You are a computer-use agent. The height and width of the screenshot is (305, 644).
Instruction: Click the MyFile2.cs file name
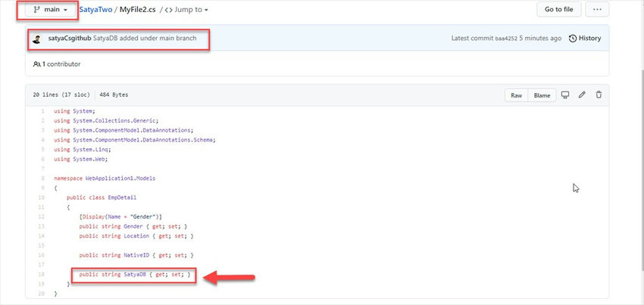pos(138,9)
